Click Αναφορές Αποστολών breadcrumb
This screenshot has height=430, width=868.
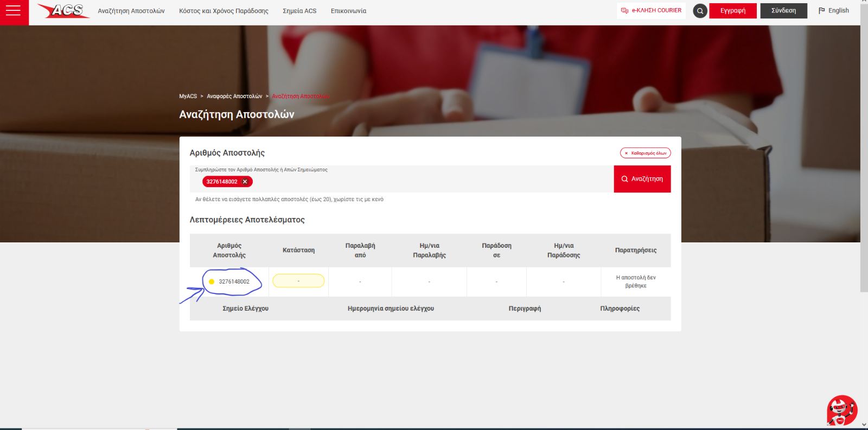tap(234, 96)
